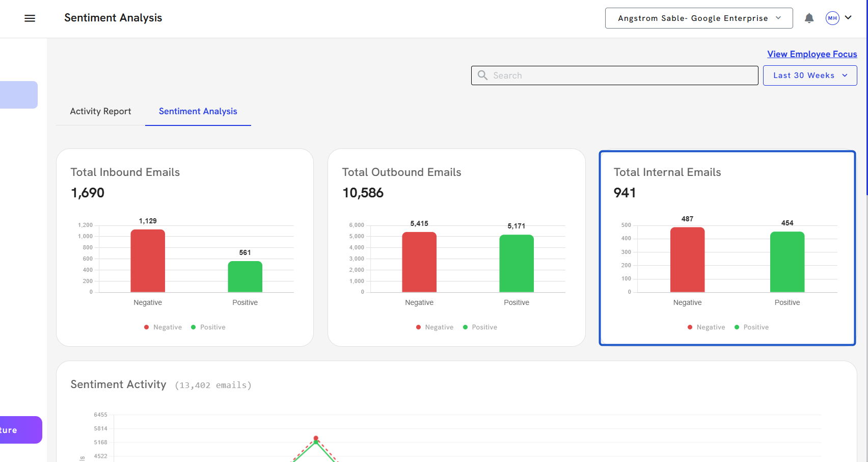The image size is (868, 462).
Task: Open the View Employee Focus link
Action: 812,54
